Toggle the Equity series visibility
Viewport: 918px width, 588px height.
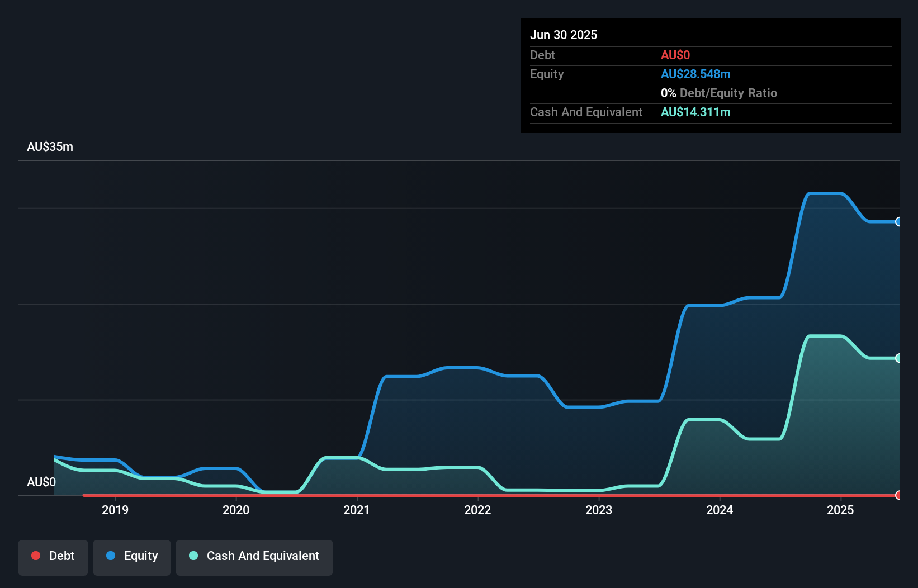point(131,556)
